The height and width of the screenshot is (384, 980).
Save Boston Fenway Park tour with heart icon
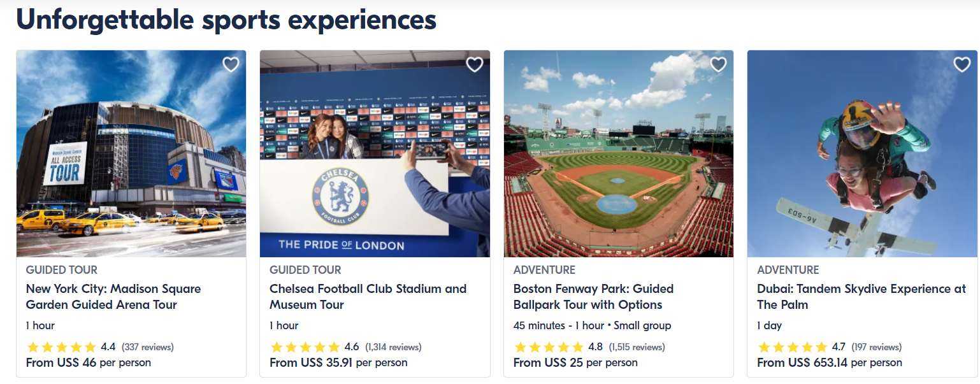click(718, 64)
